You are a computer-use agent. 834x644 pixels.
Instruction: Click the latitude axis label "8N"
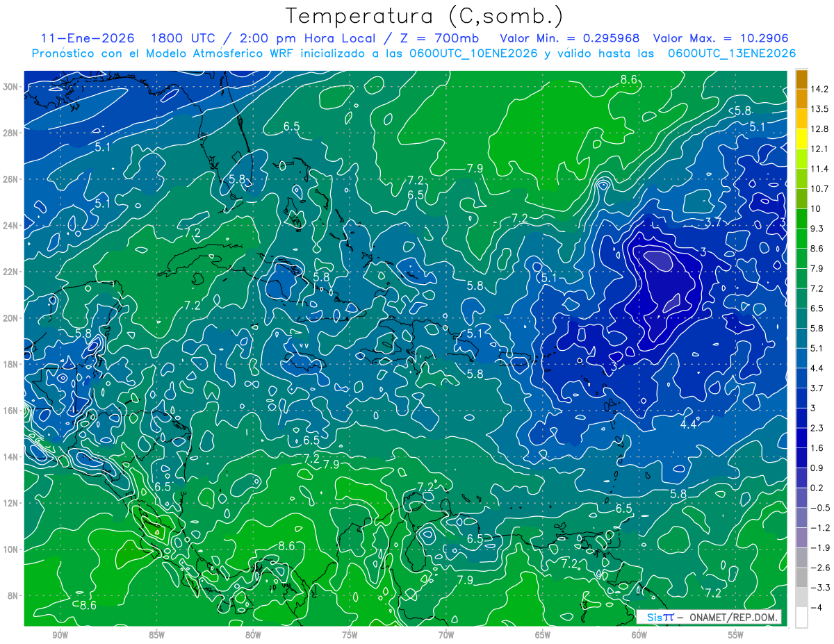coord(13,595)
